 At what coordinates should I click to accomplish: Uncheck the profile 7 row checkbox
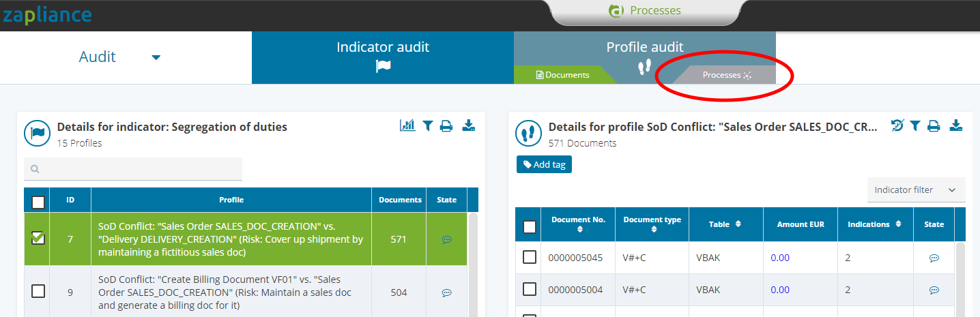click(x=38, y=238)
